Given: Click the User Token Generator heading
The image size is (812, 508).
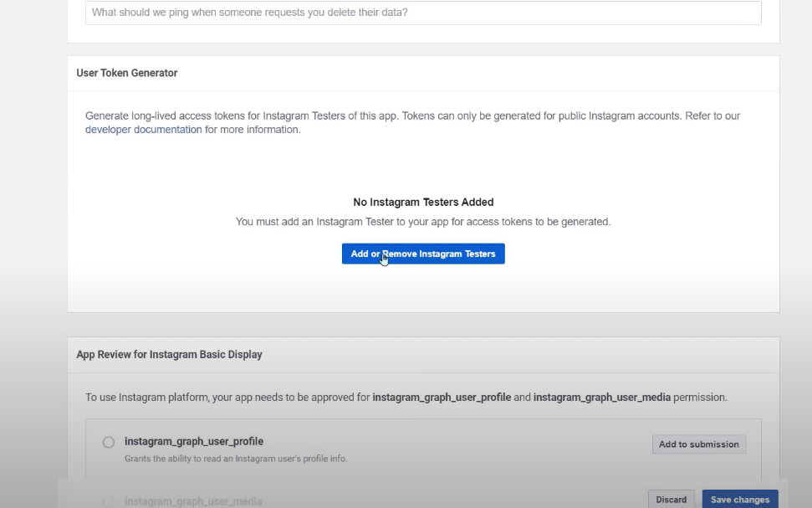Looking at the screenshot, I should (127, 73).
